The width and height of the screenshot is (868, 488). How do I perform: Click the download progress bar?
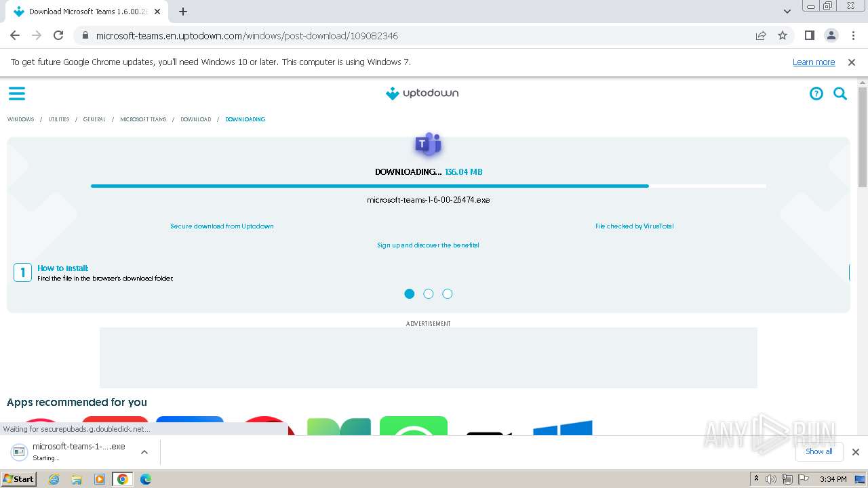pos(429,186)
